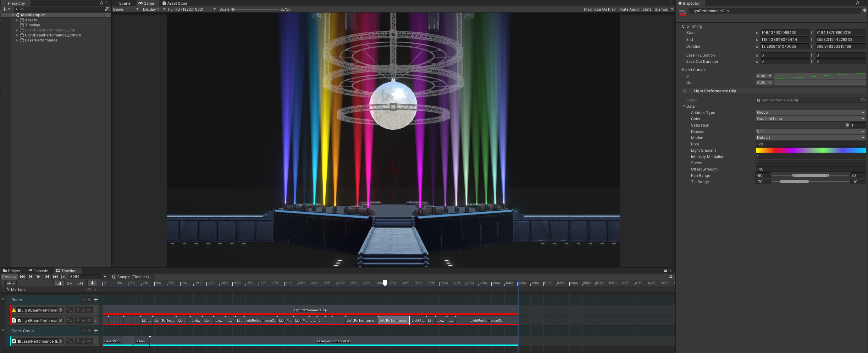Screen dimensions: 868x353
Task: Enable Replace edit mode in the Timeline
Action: point(80,283)
